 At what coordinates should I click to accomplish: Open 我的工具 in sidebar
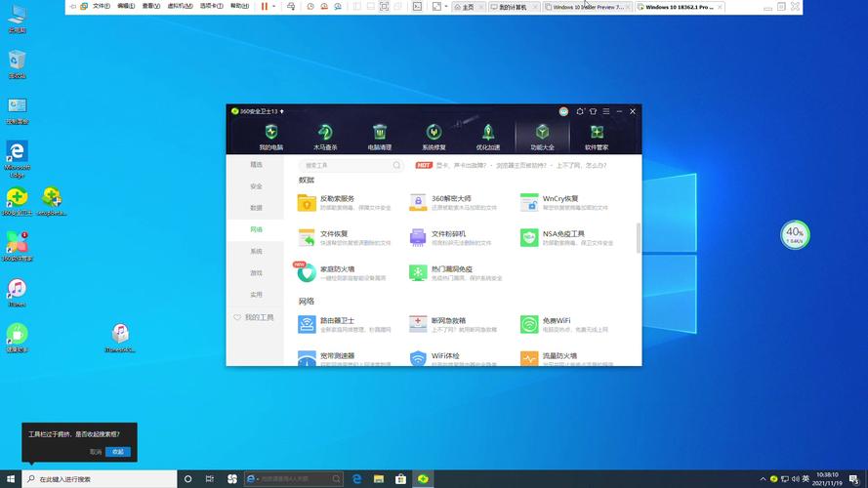[254, 317]
